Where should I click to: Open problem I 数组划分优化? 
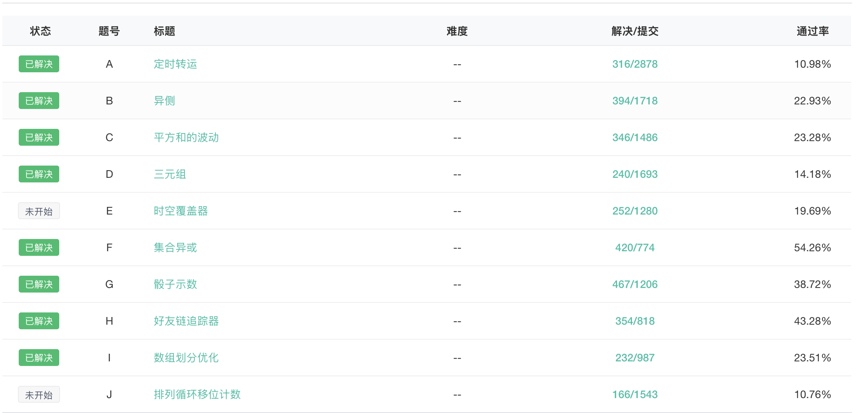click(186, 358)
